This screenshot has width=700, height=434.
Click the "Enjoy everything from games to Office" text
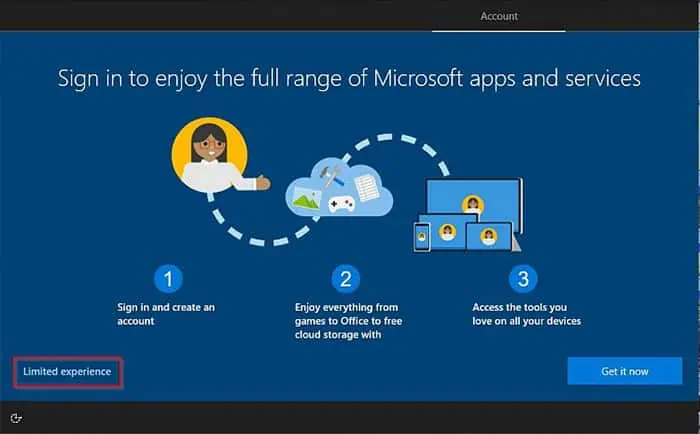point(348,321)
